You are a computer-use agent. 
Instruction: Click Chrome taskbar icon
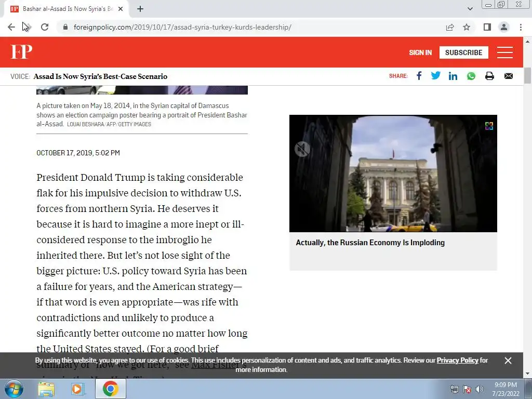click(x=110, y=389)
